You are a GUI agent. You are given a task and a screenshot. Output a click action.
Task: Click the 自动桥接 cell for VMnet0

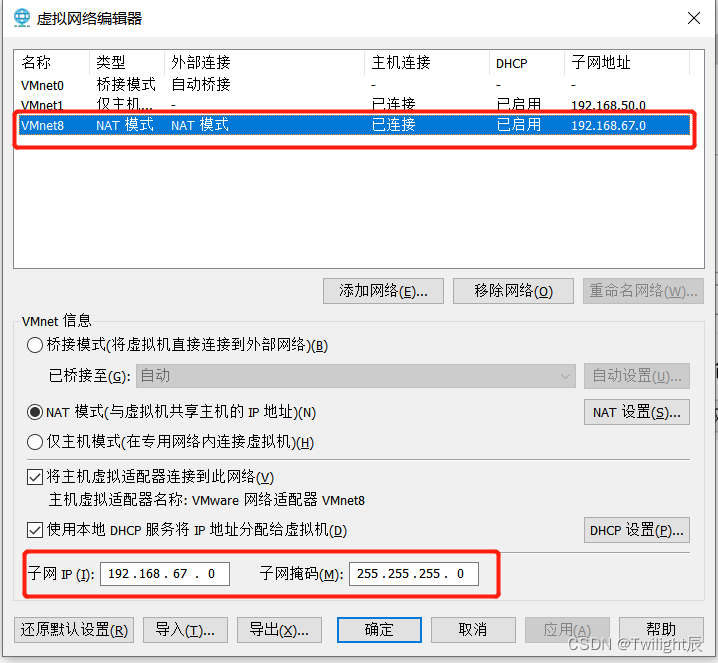(x=201, y=85)
